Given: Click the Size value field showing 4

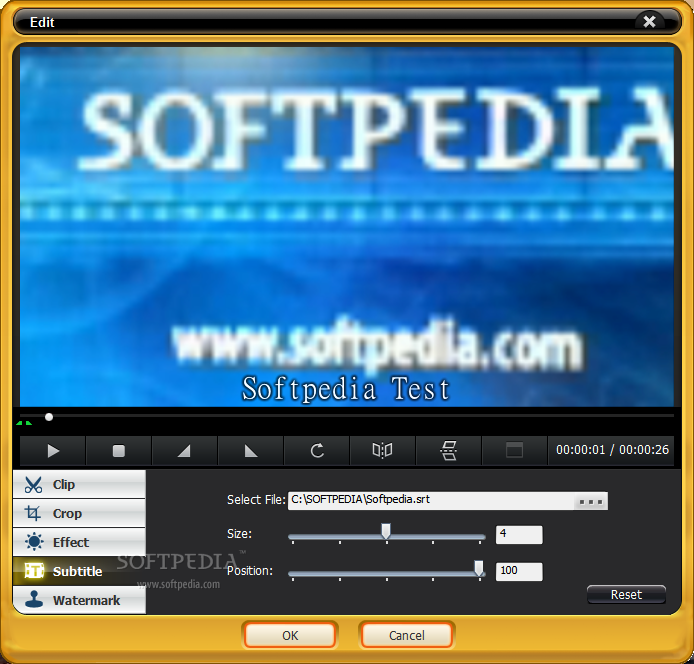Looking at the screenshot, I should click(x=519, y=534).
